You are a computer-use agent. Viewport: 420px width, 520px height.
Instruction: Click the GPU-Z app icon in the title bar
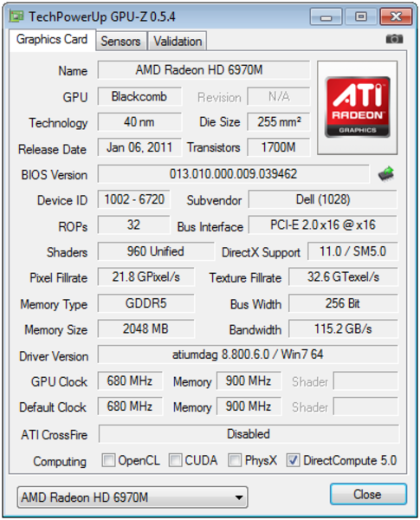[16, 16]
